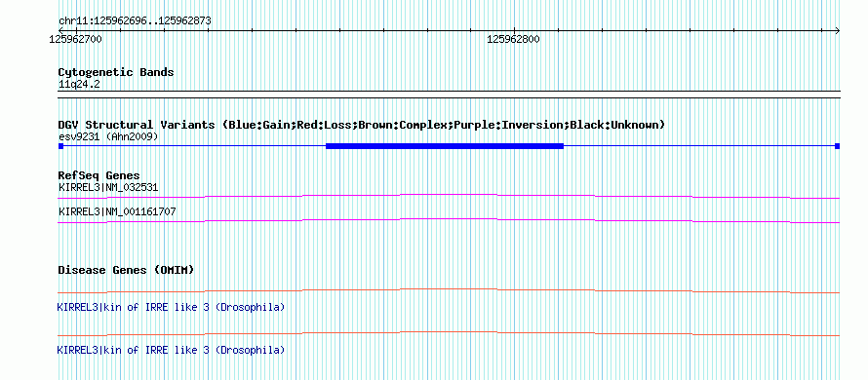Click the magenta NM_001161707 gene line
The height and width of the screenshot is (380, 868).
coord(449,220)
